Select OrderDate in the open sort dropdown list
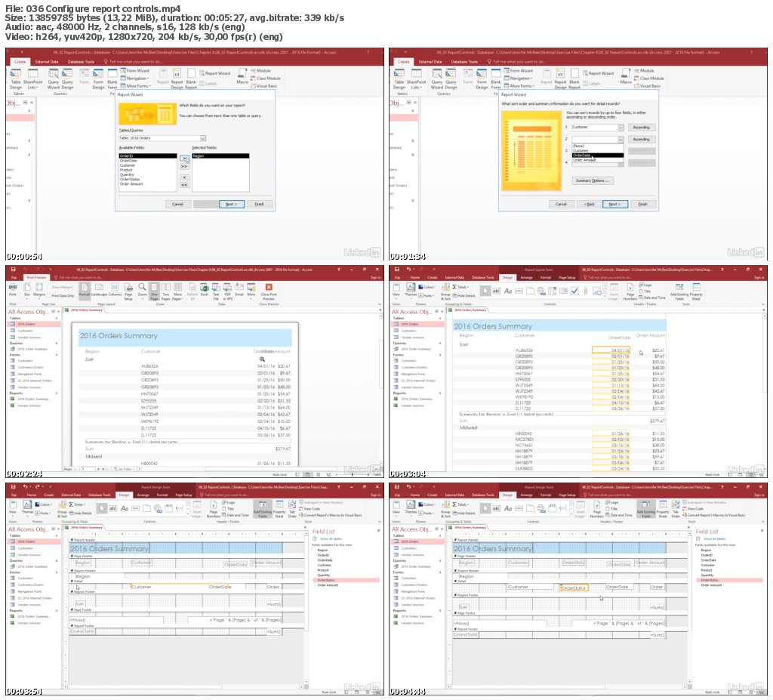The height and width of the screenshot is (700, 773). pos(598,156)
